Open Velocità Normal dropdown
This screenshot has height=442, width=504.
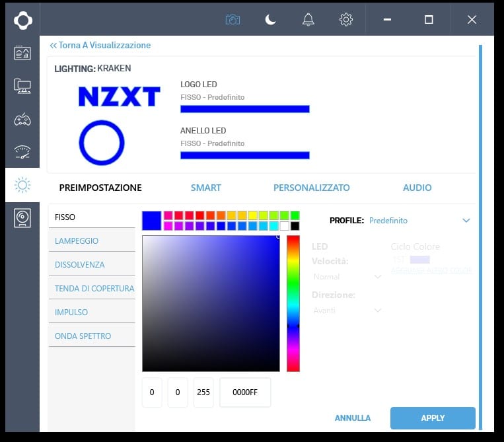pos(347,277)
